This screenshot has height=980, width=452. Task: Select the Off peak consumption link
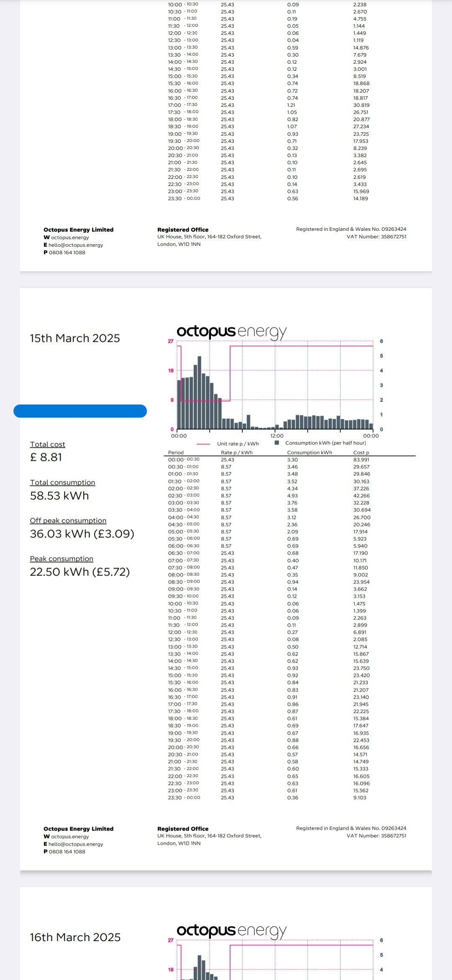[68, 521]
